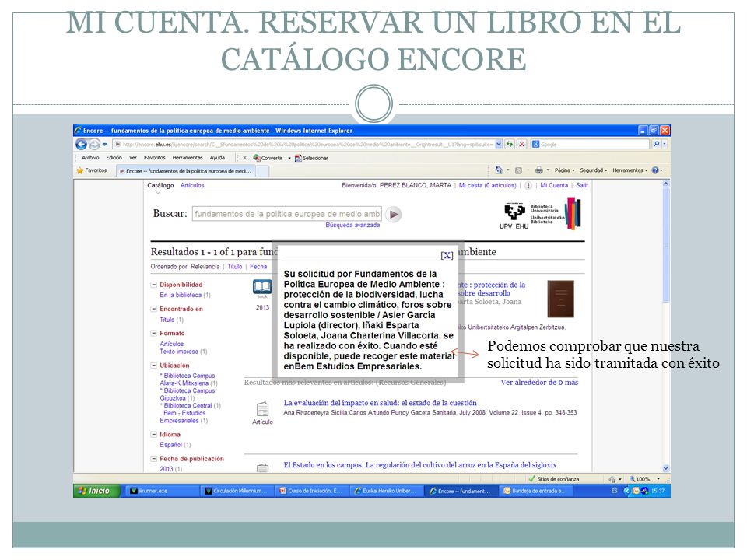This screenshot has height=560, width=747.
Task: Click the Refresh page icon beside address bar
Action: coord(510,144)
